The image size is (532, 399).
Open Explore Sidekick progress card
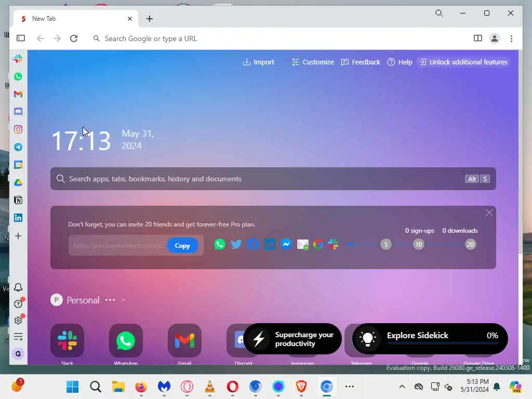point(430,339)
